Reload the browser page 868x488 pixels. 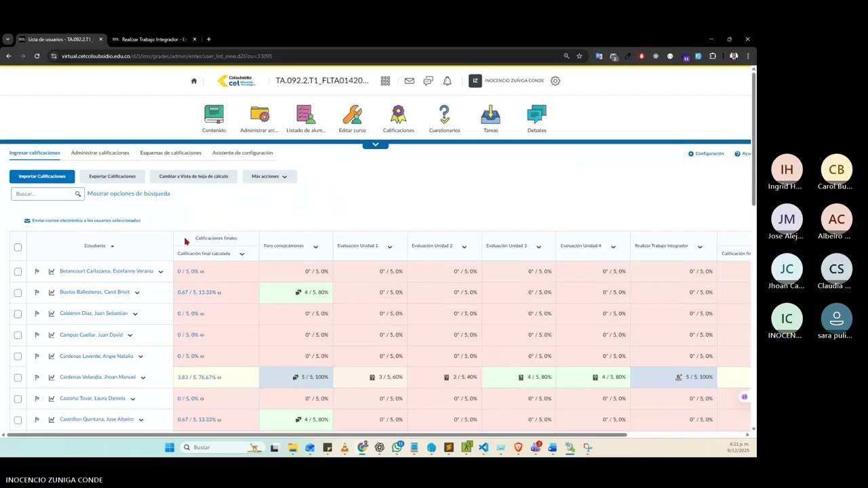(37, 56)
